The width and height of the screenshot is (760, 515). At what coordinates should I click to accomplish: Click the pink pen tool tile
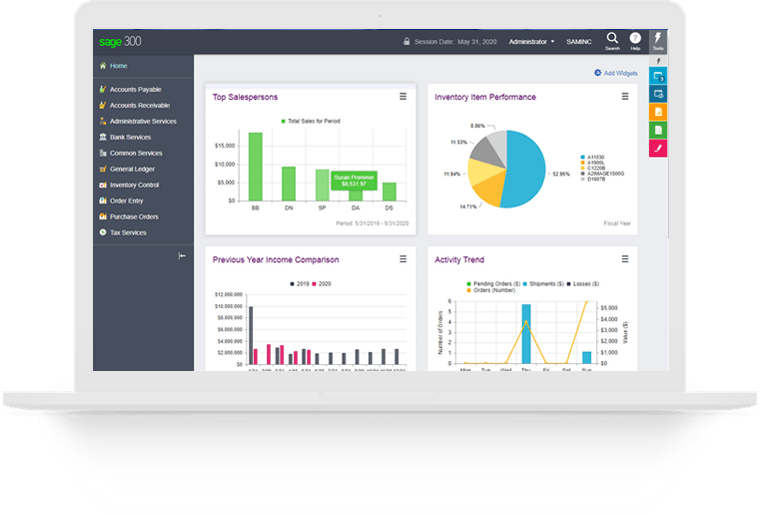(658, 148)
